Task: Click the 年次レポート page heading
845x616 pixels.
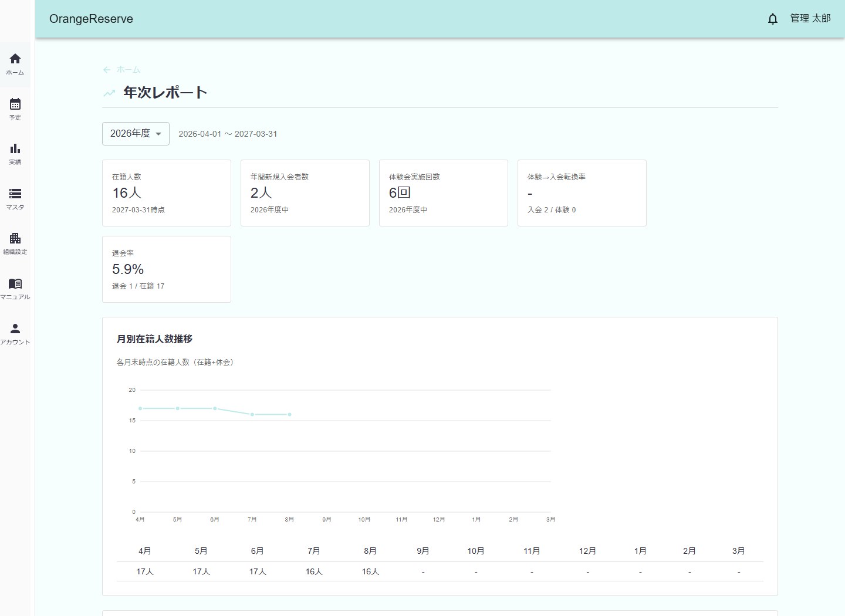Action: click(165, 93)
